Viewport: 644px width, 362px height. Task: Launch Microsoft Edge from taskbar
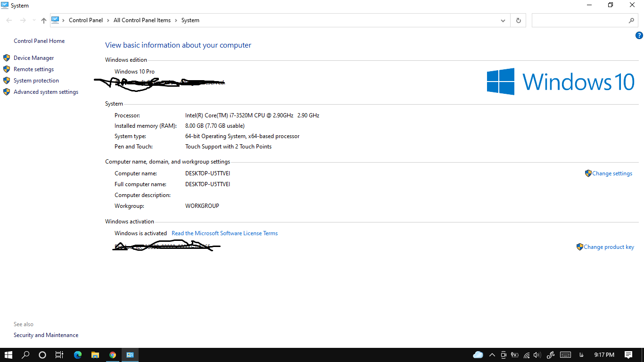click(78, 355)
